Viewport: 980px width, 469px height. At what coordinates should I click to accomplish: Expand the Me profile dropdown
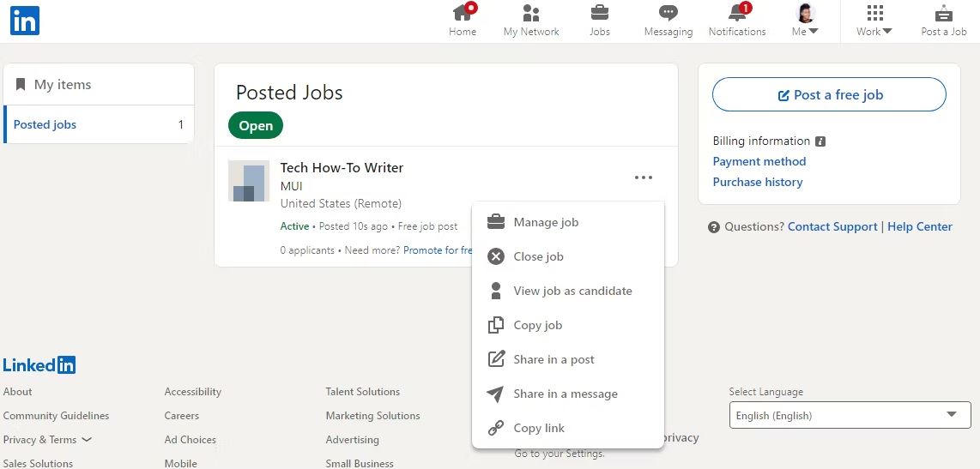pyautogui.click(x=805, y=21)
